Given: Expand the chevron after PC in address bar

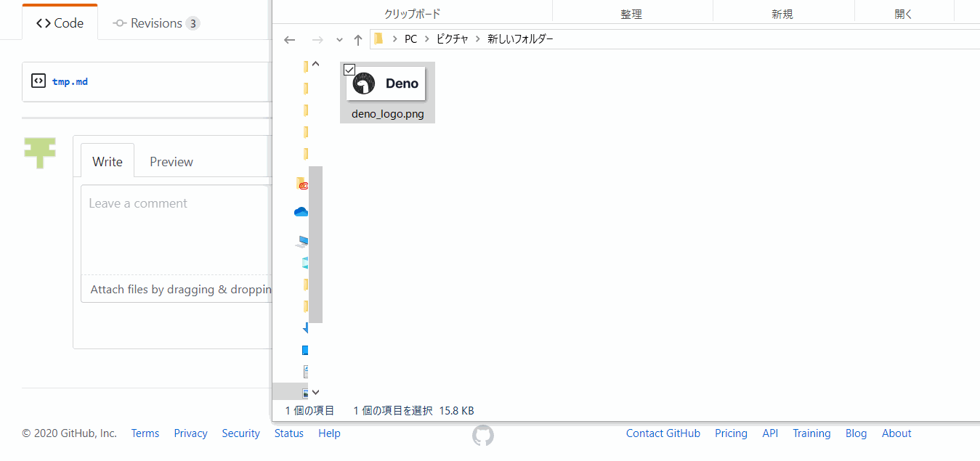Looking at the screenshot, I should [x=425, y=39].
